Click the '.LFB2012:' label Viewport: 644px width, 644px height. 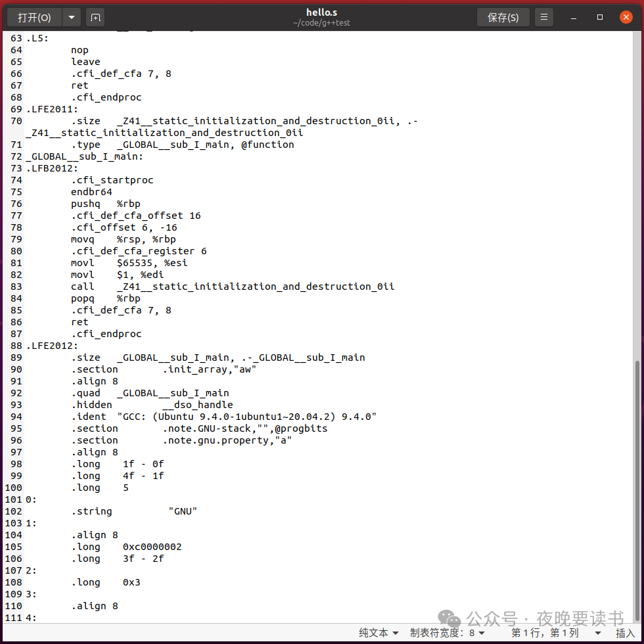click(52, 168)
